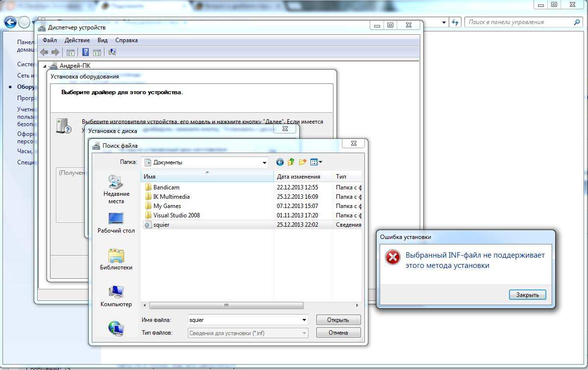
Task: Open the Network globe shortcut in places bar
Action: pyautogui.click(x=116, y=328)
